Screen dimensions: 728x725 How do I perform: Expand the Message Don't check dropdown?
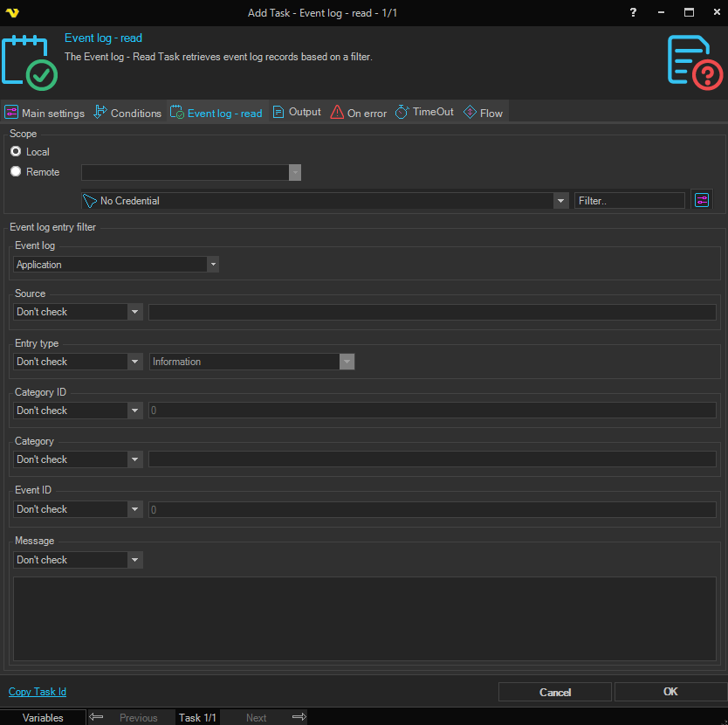(x=134, y=560)
